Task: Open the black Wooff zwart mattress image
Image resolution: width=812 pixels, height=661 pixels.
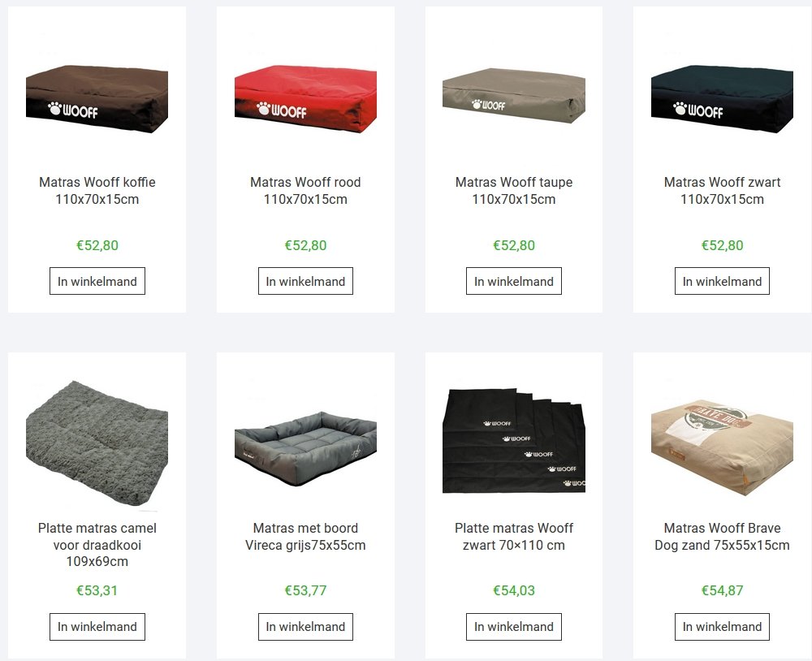Action: [722, 99]
